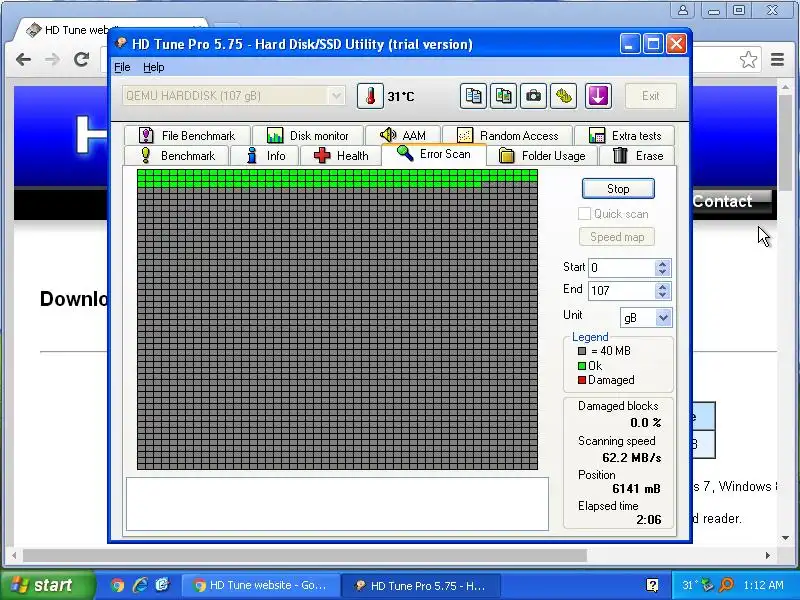This screenshot has height=600, width=800.
Task: Click the 62.2 MB/s scanning speed value
Action: pyautogui.click(x=632, y=458)
